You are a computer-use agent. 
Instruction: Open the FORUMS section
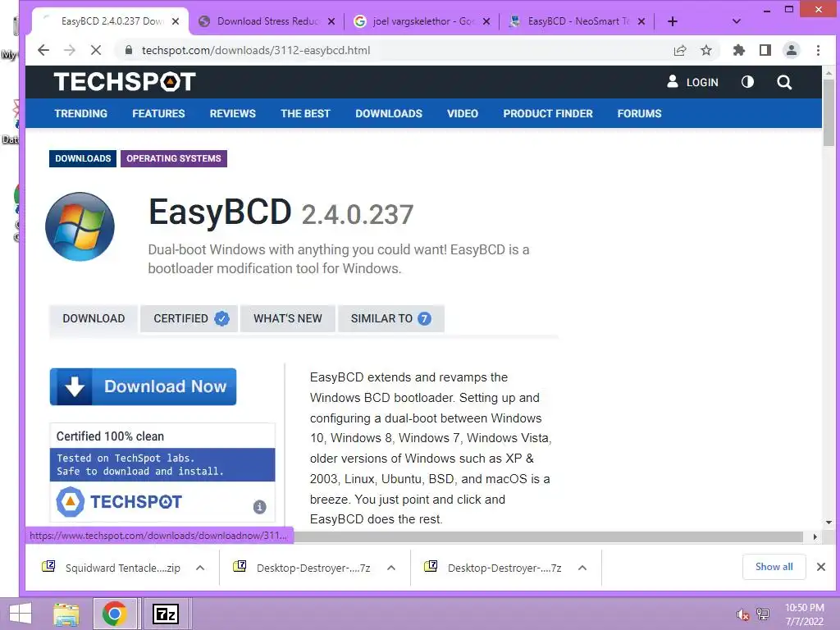(x=639, y=113)
